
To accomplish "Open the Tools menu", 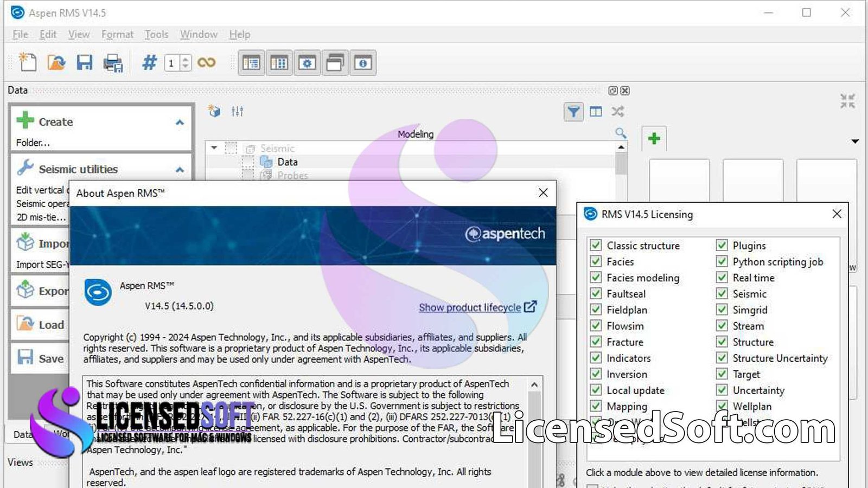I will (156, 34).
